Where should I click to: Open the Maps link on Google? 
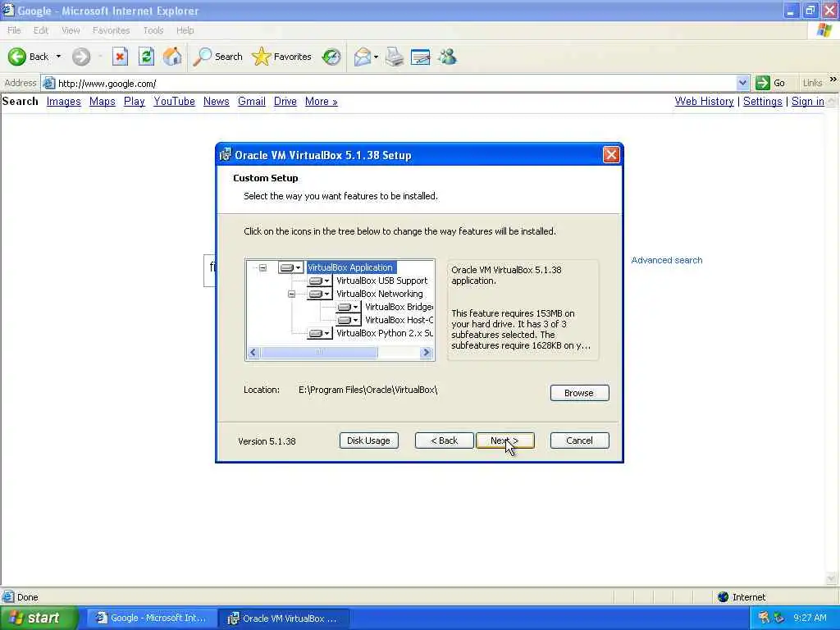(103, 101)
